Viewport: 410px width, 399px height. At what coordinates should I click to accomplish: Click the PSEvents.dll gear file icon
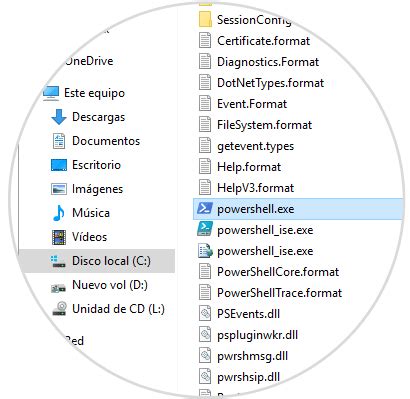(205, 314)
